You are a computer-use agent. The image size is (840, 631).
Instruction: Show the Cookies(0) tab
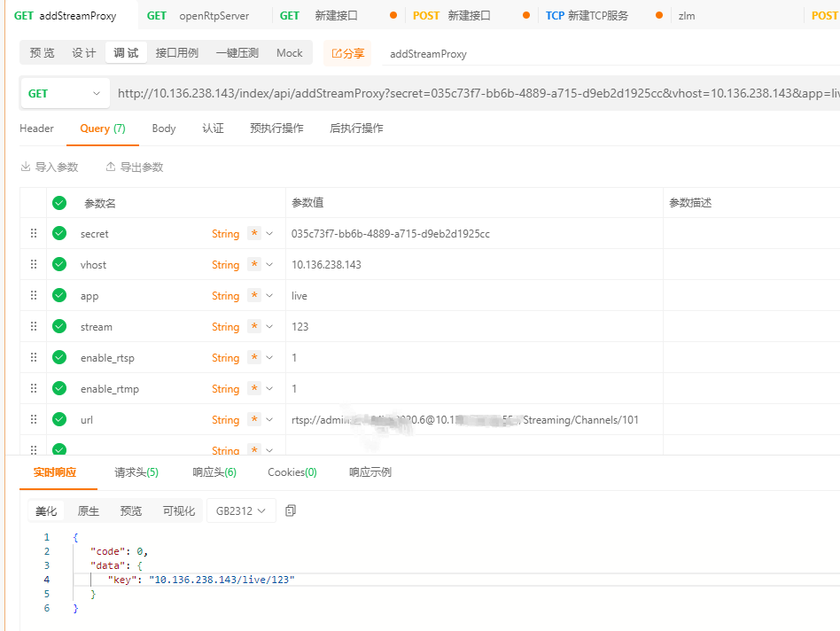tap(292, 472)
